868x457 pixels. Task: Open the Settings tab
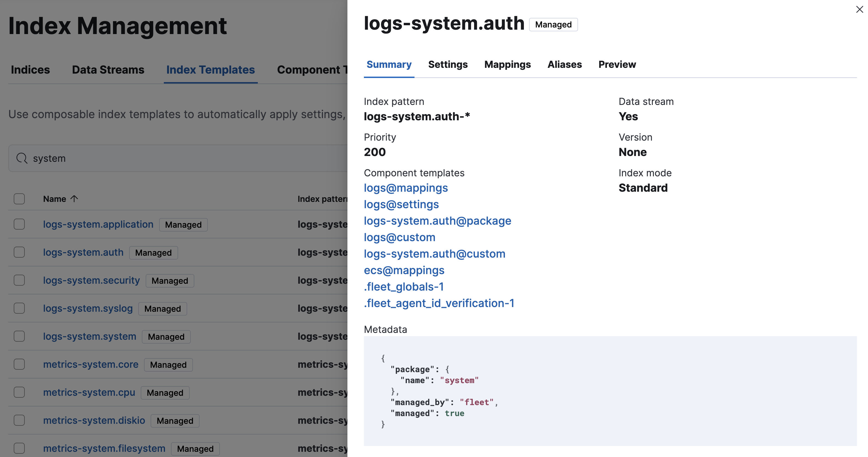pos(448,64)
